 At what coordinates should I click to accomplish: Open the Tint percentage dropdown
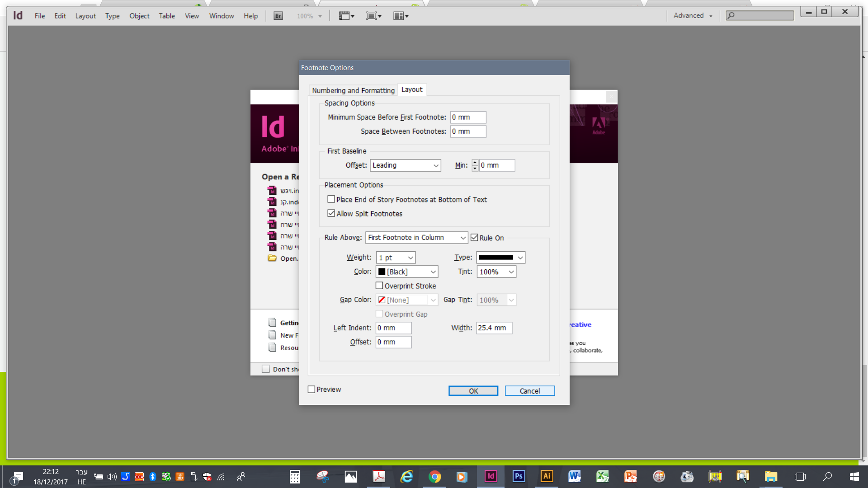click(x=496, y=272)
